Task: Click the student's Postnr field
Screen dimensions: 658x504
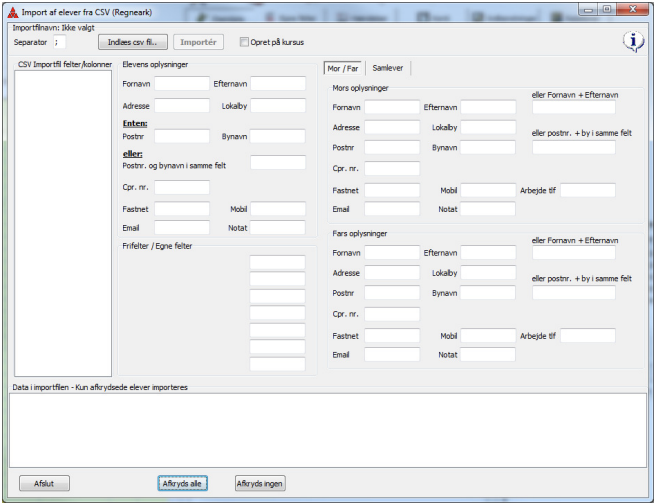Action: coord(182,136)
